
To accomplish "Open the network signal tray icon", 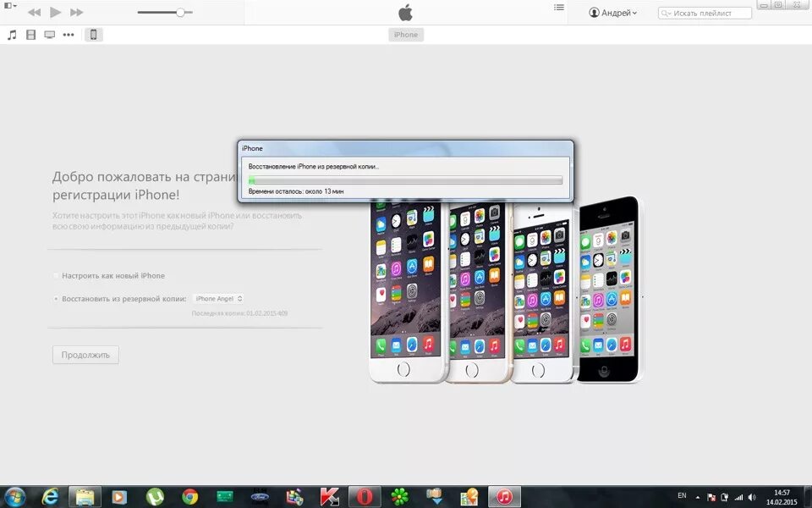I will 739,498.
